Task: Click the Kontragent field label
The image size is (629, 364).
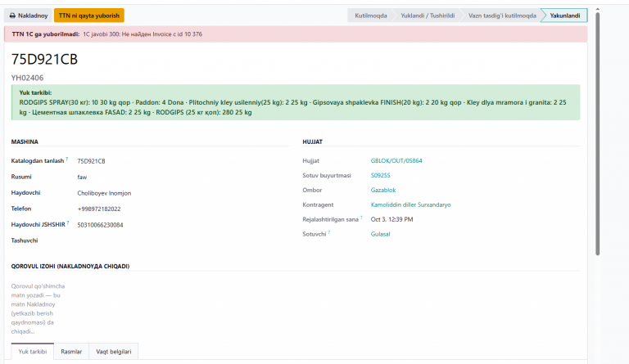Action: click(318, 204)
